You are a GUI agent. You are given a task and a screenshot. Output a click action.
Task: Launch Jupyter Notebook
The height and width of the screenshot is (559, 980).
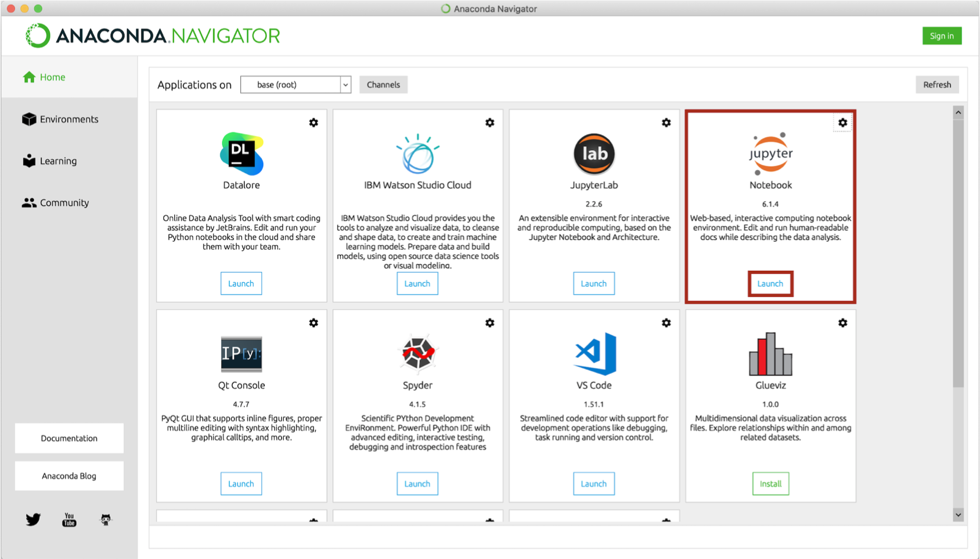click(x=770, y=284)
